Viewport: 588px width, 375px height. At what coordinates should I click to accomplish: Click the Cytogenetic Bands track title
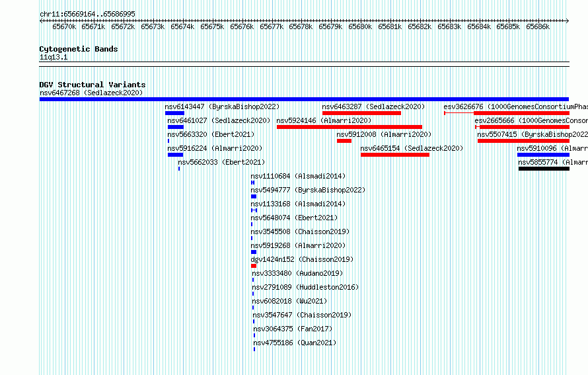click(x=79, y=49)
